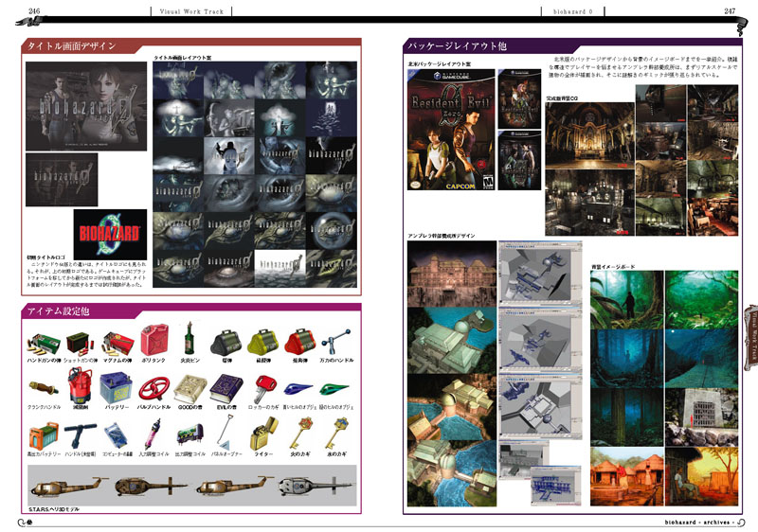Image resolution: width=758 pixels, height=532 pixels.
Task: Select the dark shotgun shells ammo case
Action: point(80,343)
